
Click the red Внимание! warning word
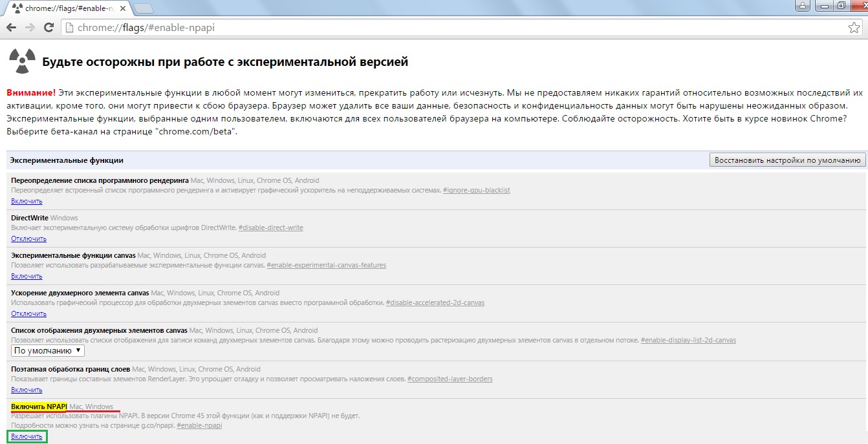[x=31, y=92]
